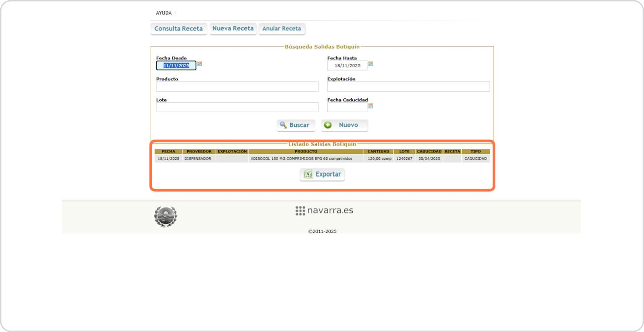Go to Anular Receta tab

tap(281, 29)
